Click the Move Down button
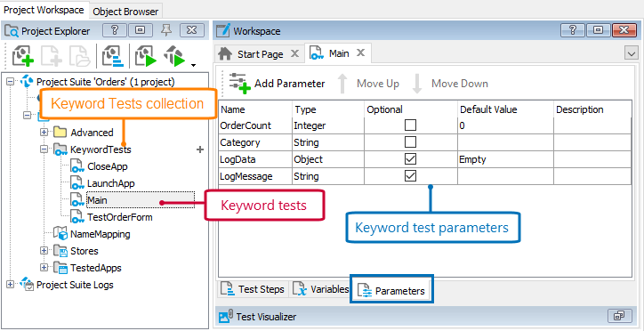Screen dimensions: 644x331 449,84
